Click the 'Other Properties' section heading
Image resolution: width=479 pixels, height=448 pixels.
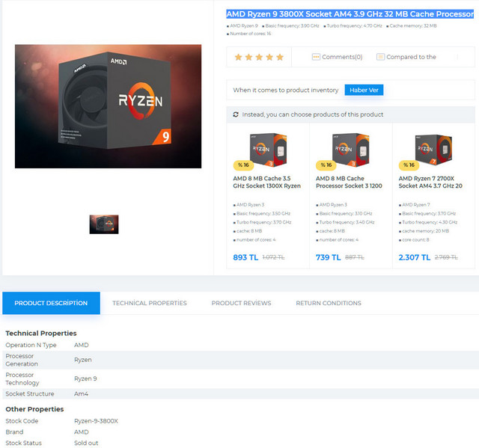click(x=34, y=409)
